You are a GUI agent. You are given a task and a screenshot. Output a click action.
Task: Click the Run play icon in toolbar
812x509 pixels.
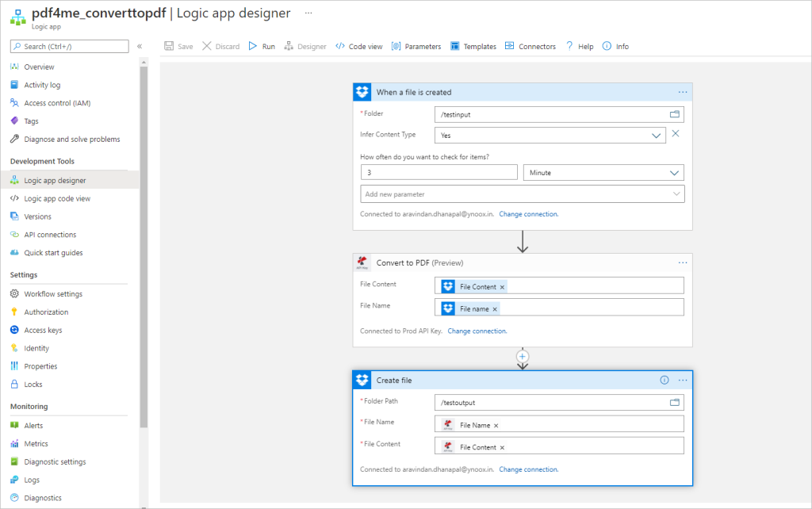click(253, 47)
